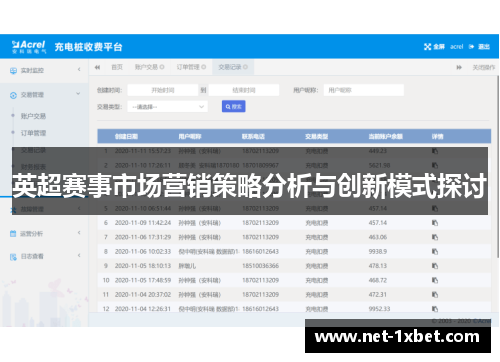
Task: Close the 订单管理 tab
Action: point(204,67)
